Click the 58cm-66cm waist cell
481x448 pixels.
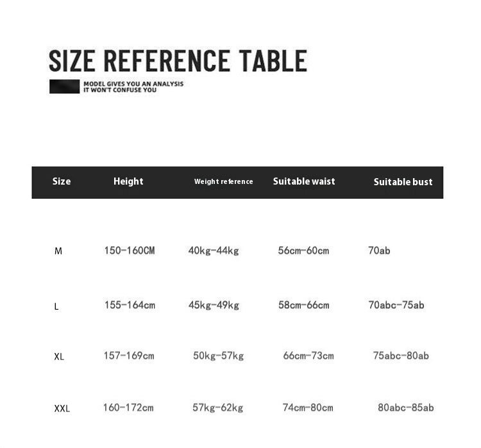pos(303,305)
